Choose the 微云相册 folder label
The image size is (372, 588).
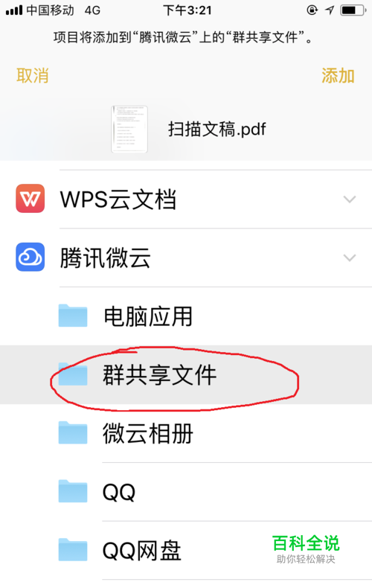tap(148, 433)
